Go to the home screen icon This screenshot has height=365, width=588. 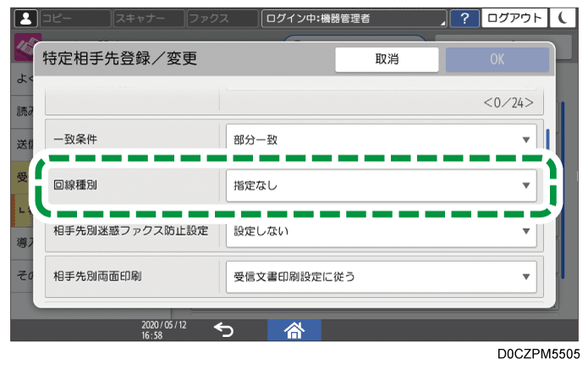pos(294,330)
